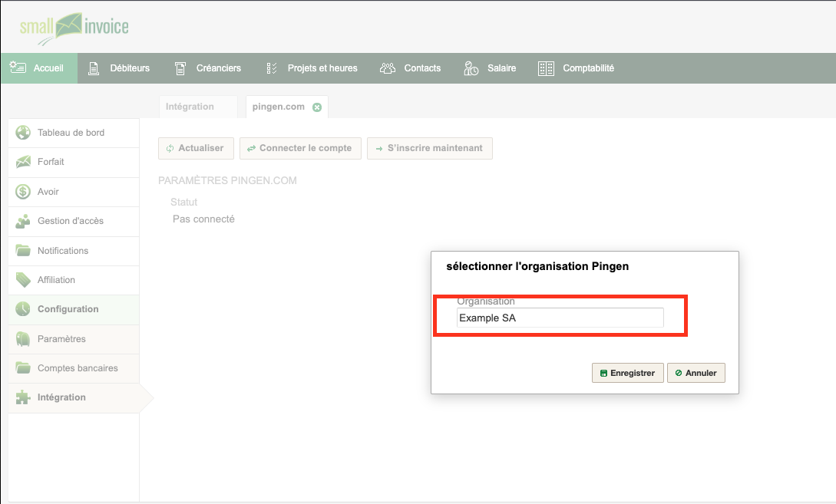Open the Salaire menu

pos(490,68)
